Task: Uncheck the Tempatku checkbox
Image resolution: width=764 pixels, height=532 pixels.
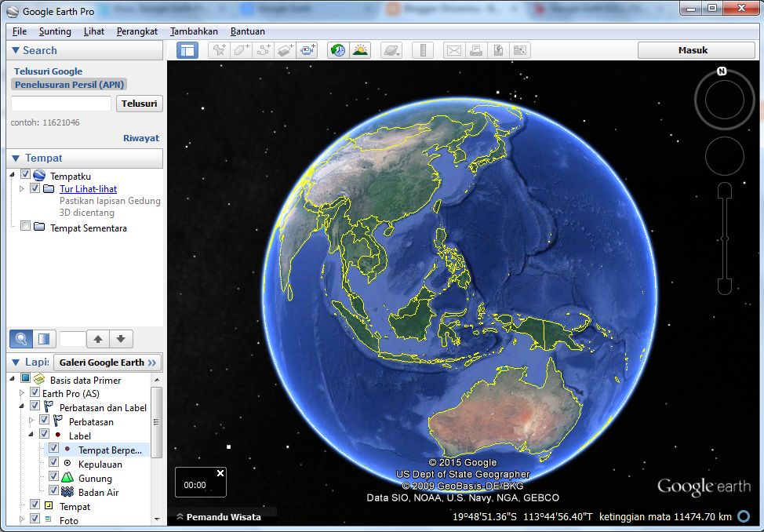Action: [25, 174]
